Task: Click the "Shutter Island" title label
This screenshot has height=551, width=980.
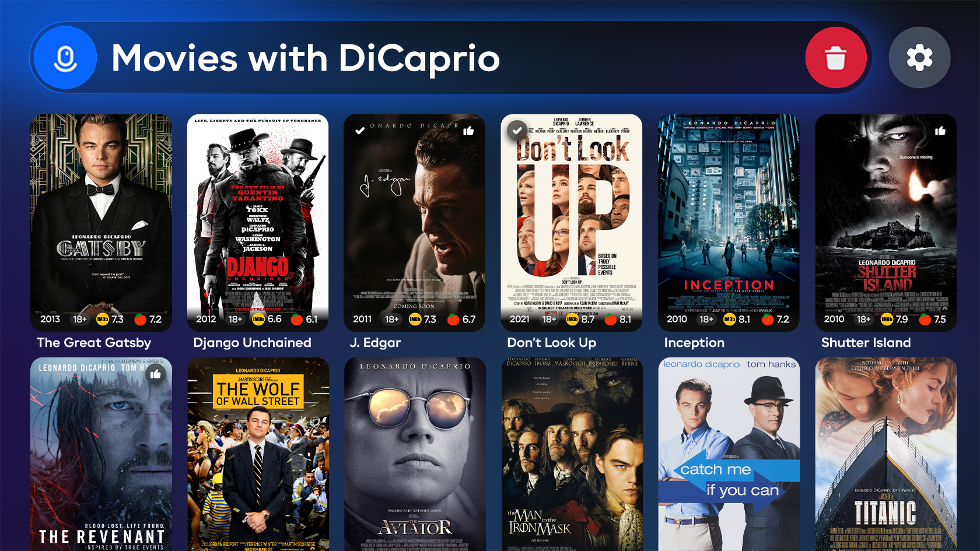Action: click(x=866, y=343)
